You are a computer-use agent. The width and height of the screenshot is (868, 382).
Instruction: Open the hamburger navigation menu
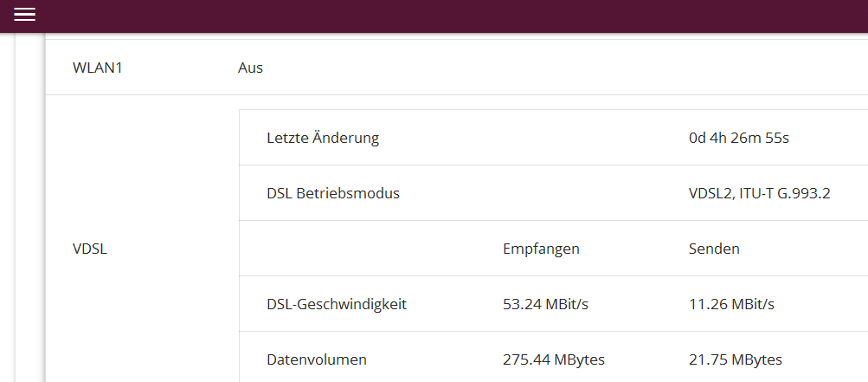pyautogui.click(x=24, y=15)
